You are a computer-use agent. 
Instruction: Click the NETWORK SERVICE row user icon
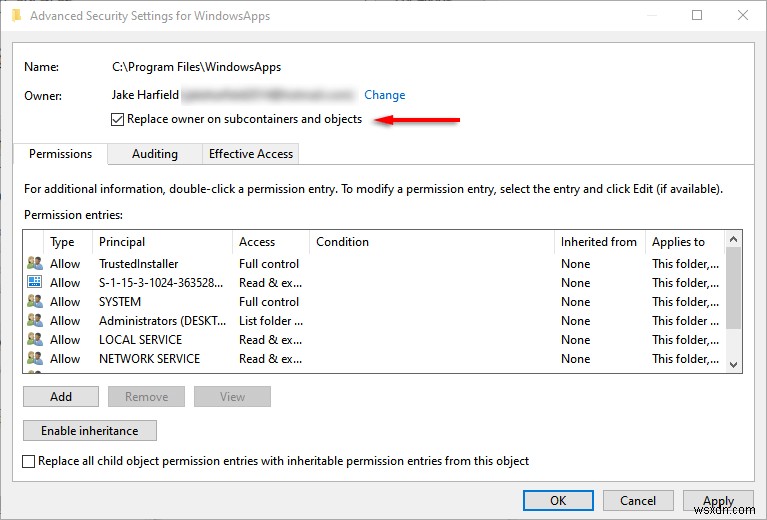point(35,359)
